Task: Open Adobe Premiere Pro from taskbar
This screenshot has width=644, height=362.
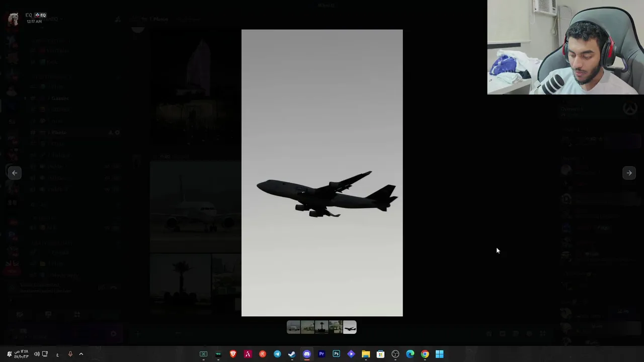Action: pyautogui.click(x=321, y=354)
